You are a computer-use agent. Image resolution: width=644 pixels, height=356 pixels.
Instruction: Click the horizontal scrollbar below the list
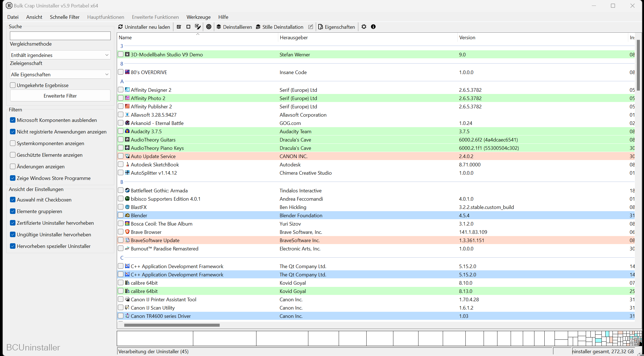tap(172, 325)
